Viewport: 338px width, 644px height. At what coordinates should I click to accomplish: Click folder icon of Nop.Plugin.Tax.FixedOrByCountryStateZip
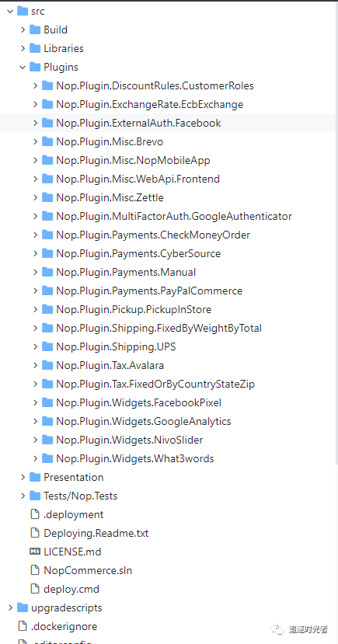click(x=48, y=384)
